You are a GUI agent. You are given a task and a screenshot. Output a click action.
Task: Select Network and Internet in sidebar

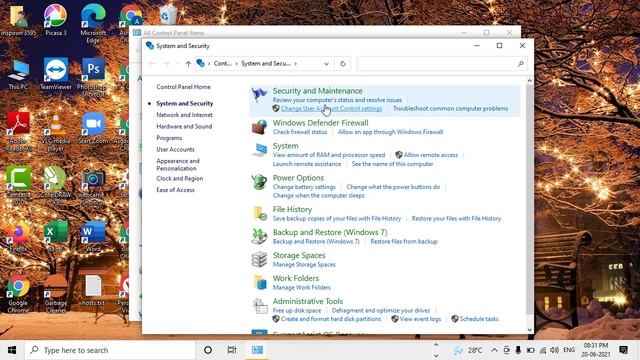coord(184,115)
